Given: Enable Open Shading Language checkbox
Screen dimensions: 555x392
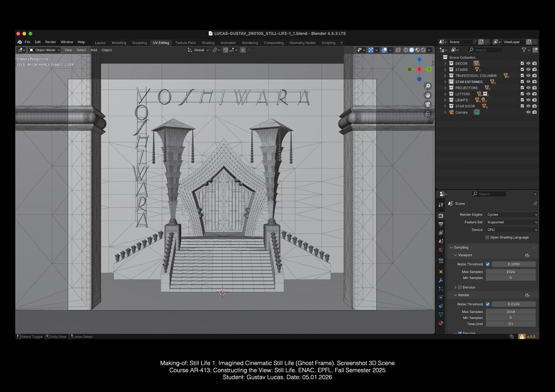Looking at the screenshot, I should click(x=487, y=237).
